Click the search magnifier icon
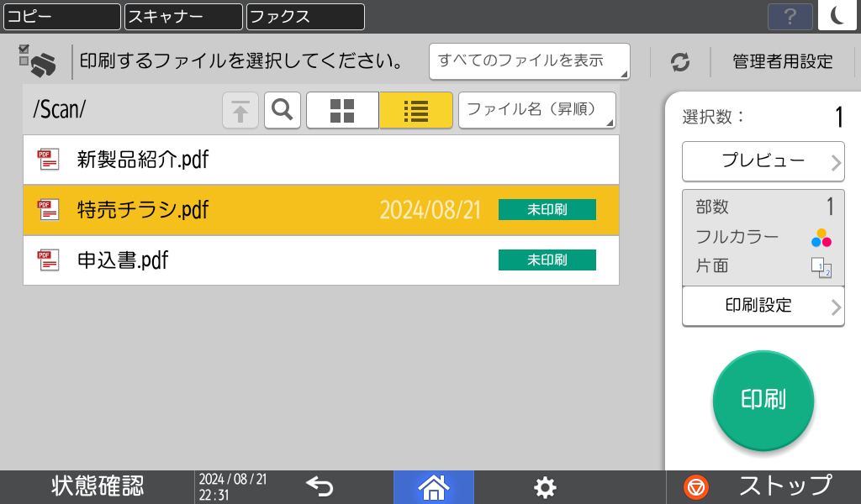 pyautogui.click(x=283, y=110)
